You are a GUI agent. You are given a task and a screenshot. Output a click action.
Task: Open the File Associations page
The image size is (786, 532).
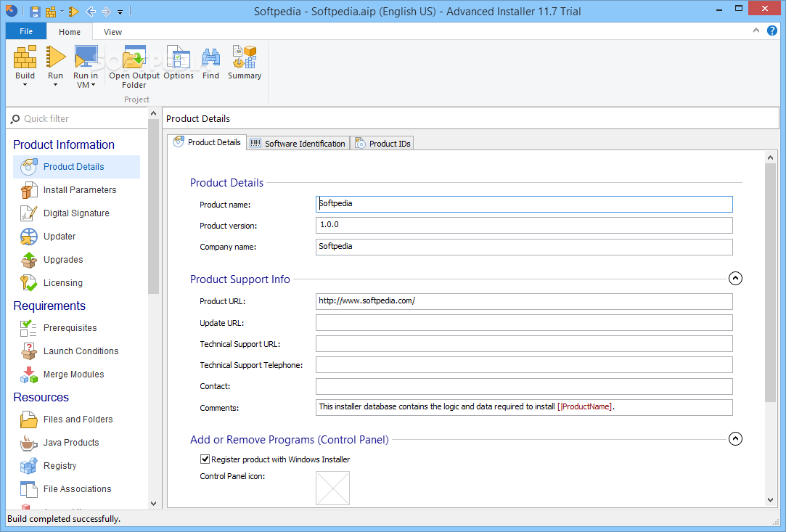point(77,489)
